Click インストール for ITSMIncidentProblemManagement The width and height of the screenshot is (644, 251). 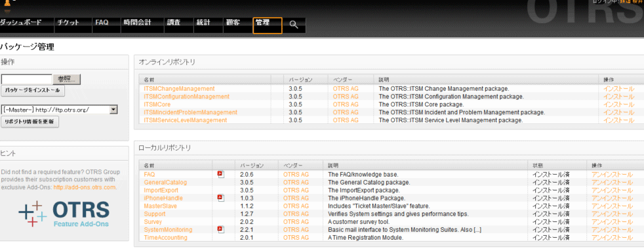pos(618,112)
